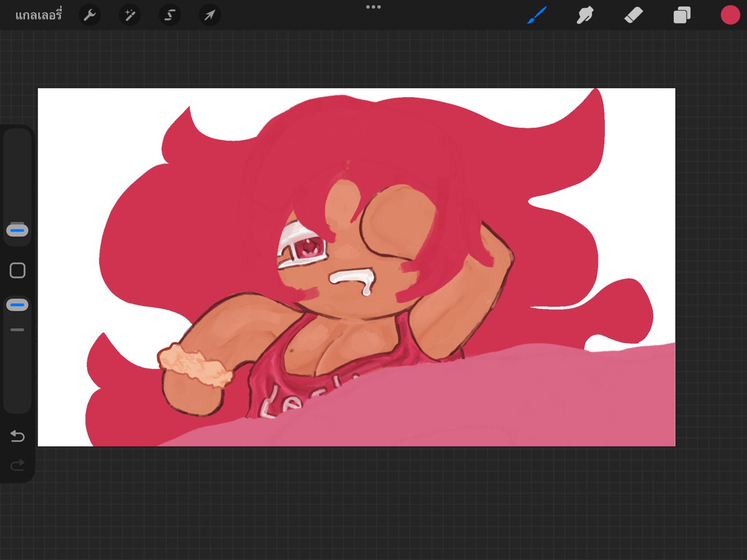Viewport: 747px width, 560px height.
Task: Open the Gallery (แกลเลอรี่) link
Action: [x=39, y=15]
